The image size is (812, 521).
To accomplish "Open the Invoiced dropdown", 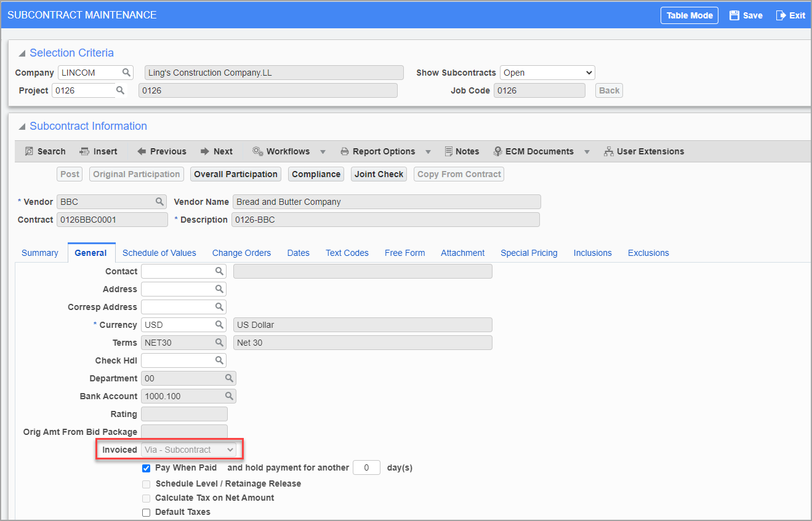I will [x=188, y=450].
